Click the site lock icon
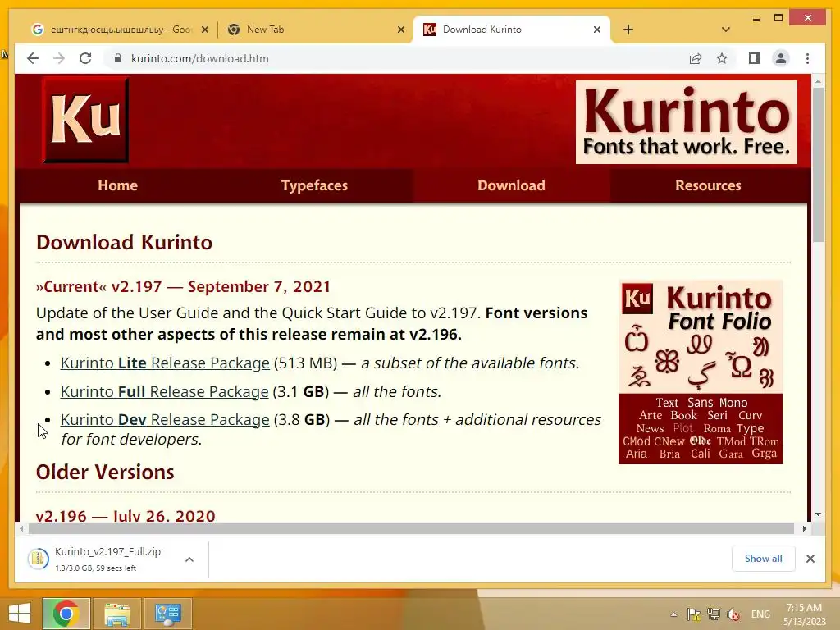Screen dimensions: 840x630 coord(118,58)
